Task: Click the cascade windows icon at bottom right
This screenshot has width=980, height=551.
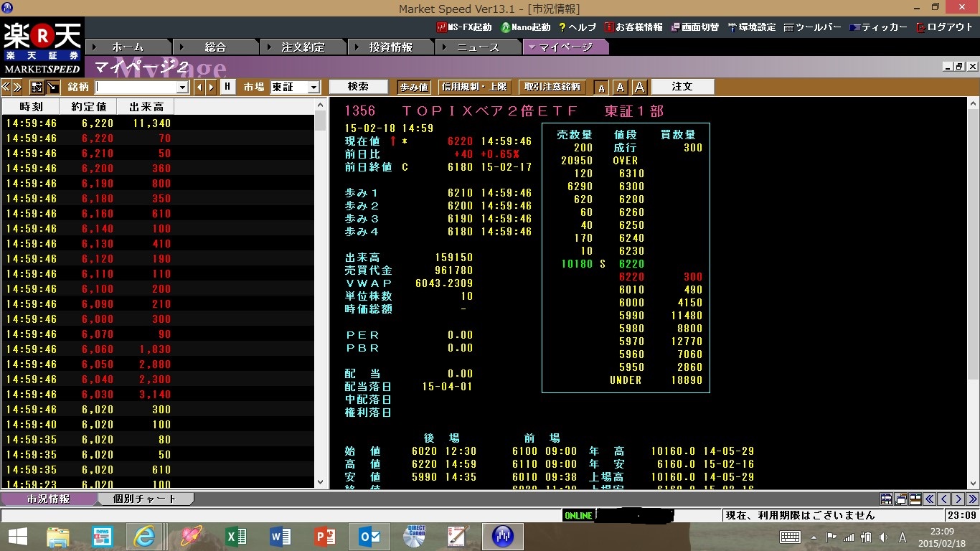Action: (x=900, y=499)
